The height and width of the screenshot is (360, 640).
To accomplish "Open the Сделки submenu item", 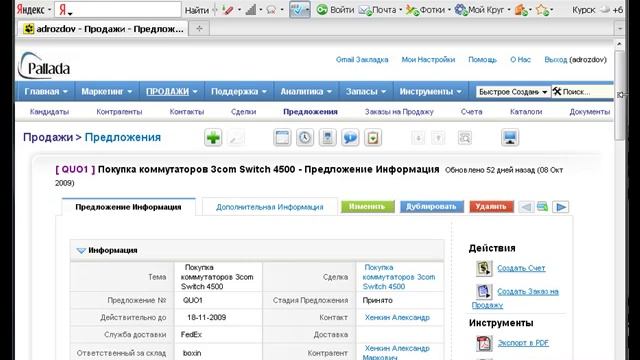I will click(x=243, y=112).
